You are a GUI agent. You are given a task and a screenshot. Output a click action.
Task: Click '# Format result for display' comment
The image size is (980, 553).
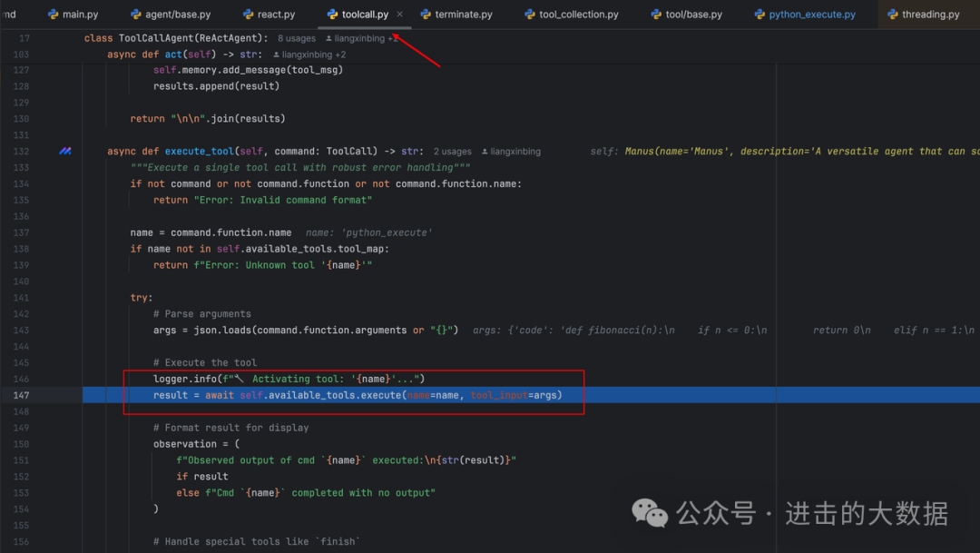coord(230,428)
